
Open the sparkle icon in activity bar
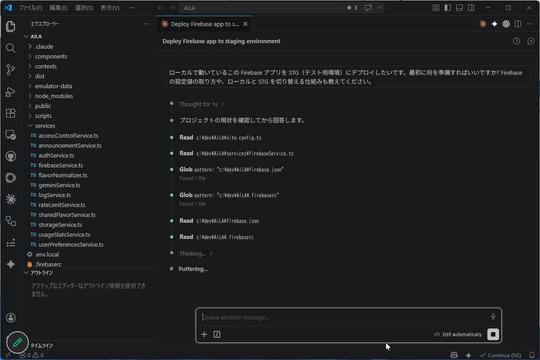[x=11, y=264]
